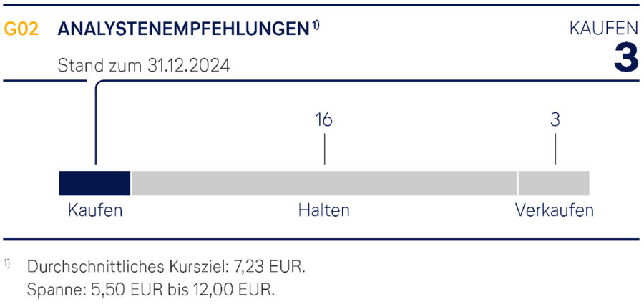644x304 pixels.
Task: Click the Verkaufen label under the bar
Action: [x=554, y=211]
